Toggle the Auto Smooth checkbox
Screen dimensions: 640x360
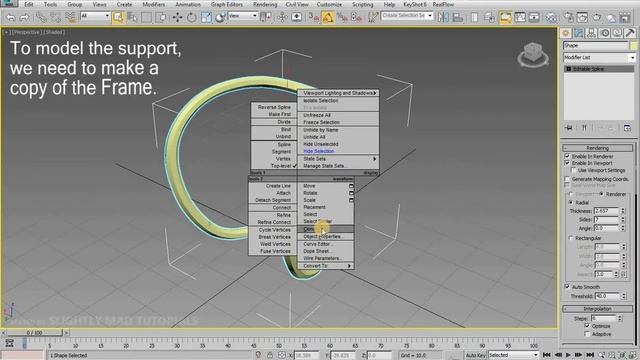pyautogui.click(x=567, y=287)
